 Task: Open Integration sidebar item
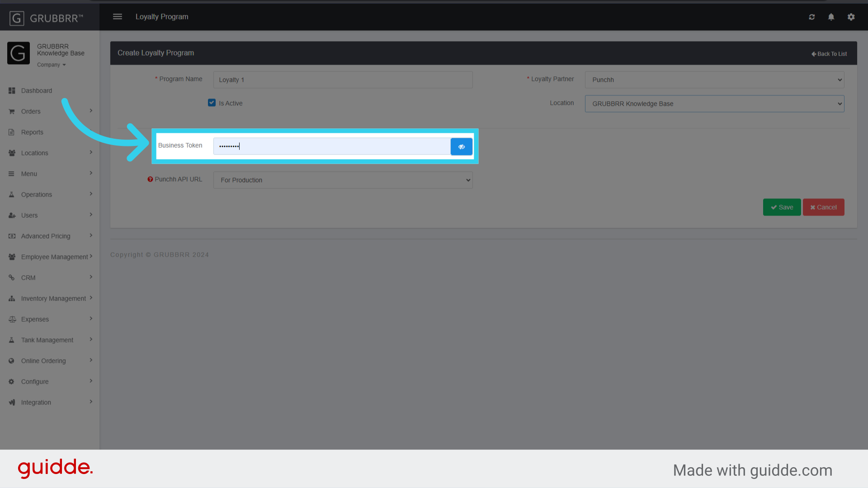(36, 403)
